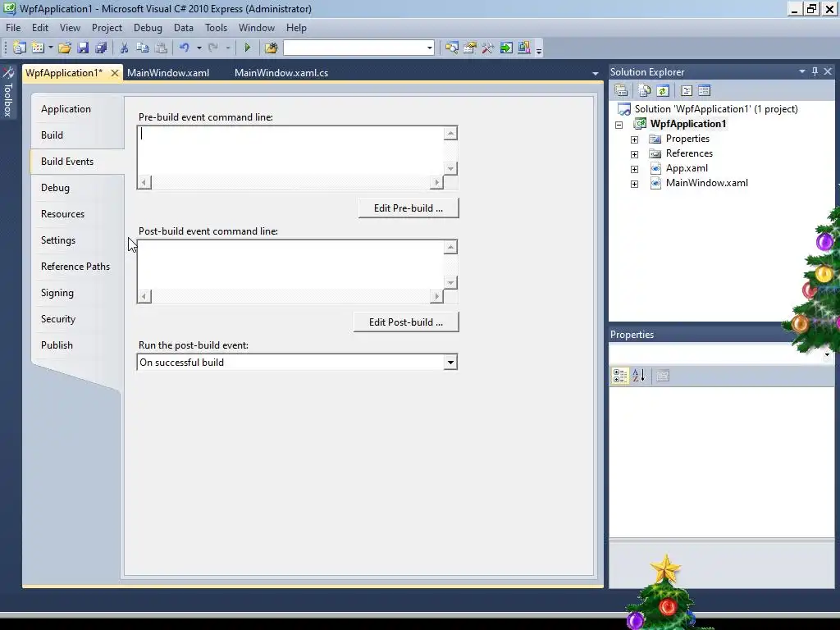The width and height of the screenshot is (840, 630).
Task: Click the Refresh icon in Solution Explorer
Action: click(663, 90)
